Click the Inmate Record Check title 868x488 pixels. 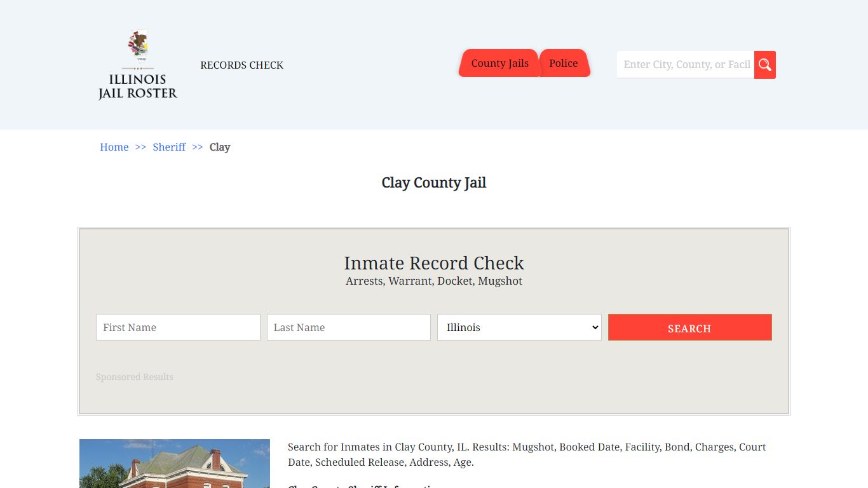pyautogui.click(x=434, y=263)
